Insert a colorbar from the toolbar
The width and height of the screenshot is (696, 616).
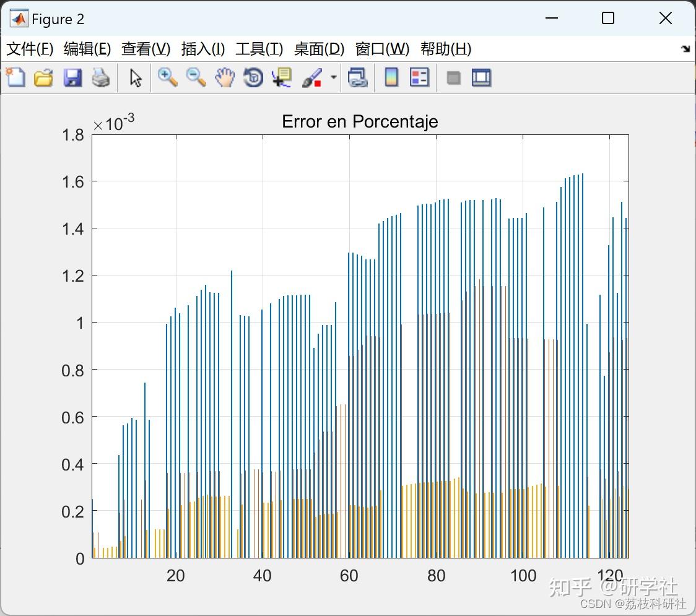coord(391,77)
